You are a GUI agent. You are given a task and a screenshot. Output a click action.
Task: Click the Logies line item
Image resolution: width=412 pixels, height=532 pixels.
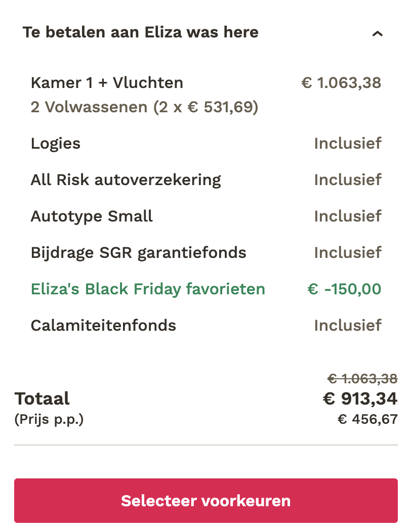(x=56, y=143)
